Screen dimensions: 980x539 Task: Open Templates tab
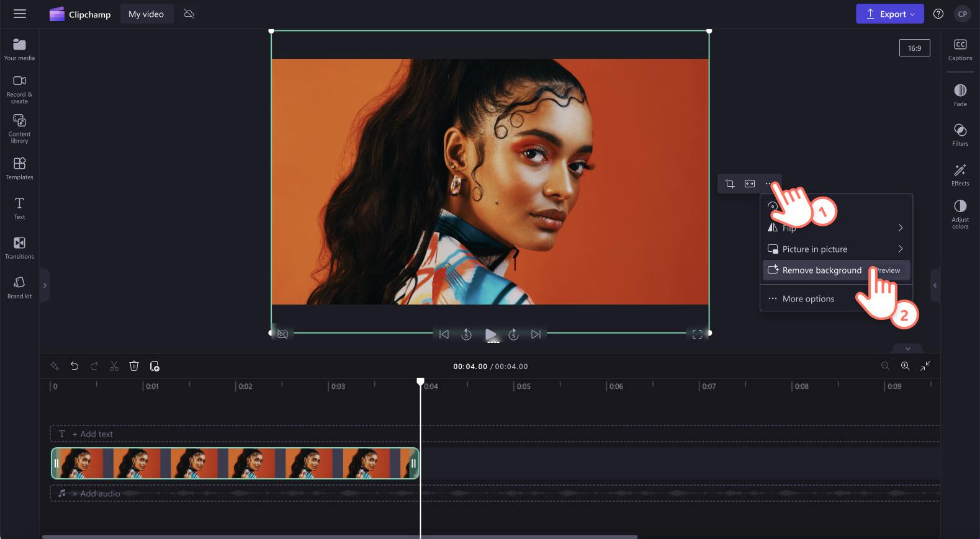click(19, 168)
